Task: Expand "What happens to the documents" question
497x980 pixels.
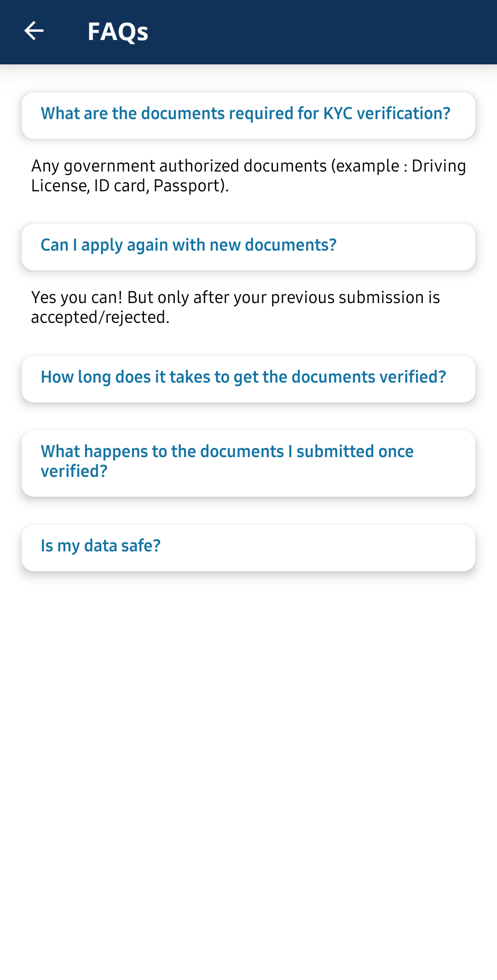Action: 248,463
